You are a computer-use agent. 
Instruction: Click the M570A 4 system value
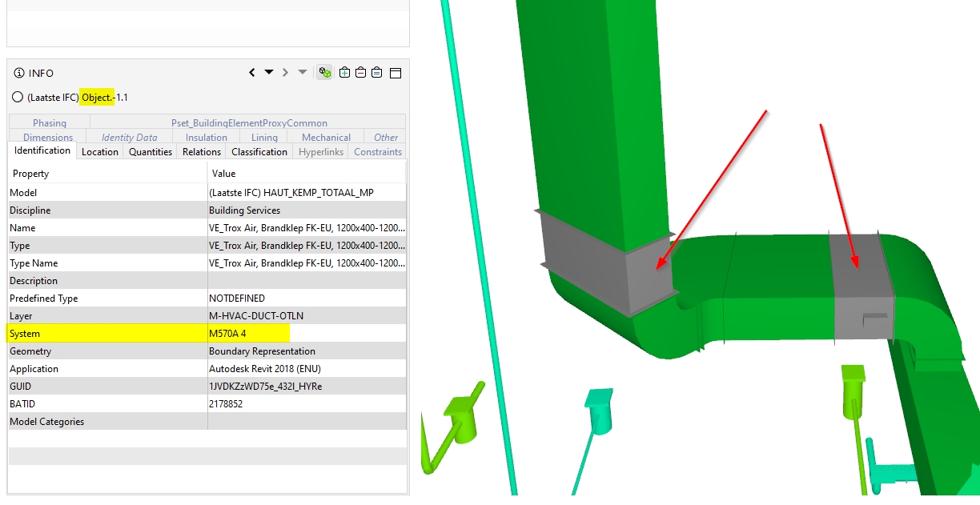coord(227,334)
